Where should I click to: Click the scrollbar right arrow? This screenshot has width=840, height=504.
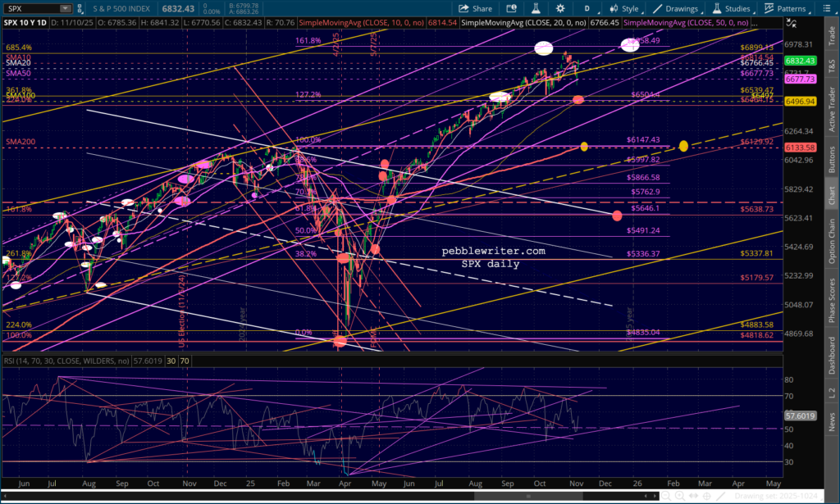click(653, 496)
